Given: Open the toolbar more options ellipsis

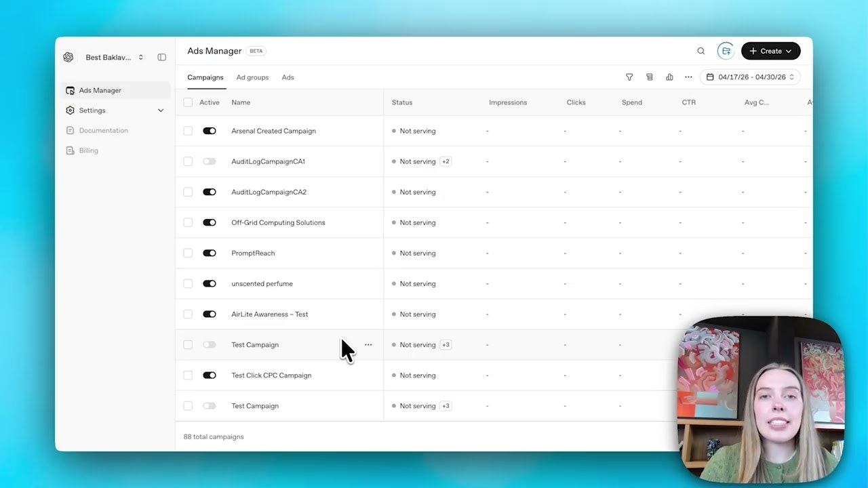Looking at the screenshot, I should pos(688,77).
